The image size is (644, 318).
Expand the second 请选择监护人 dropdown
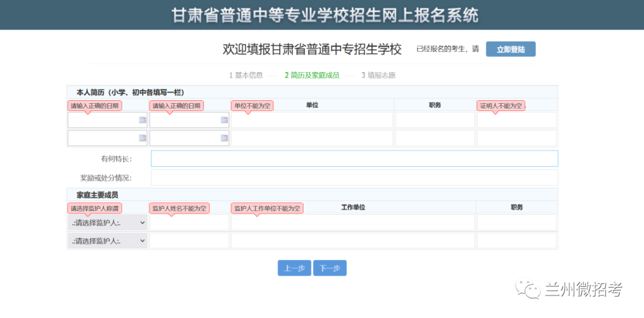pos(108,241)
